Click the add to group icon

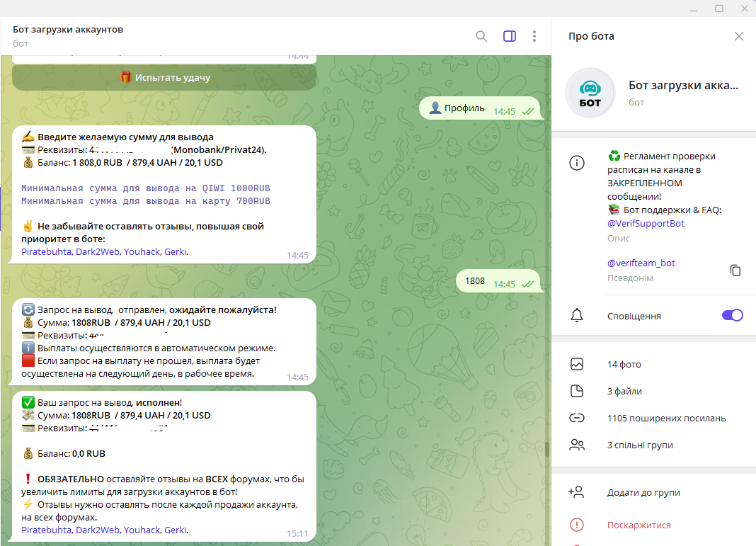[x=577, y=492]
